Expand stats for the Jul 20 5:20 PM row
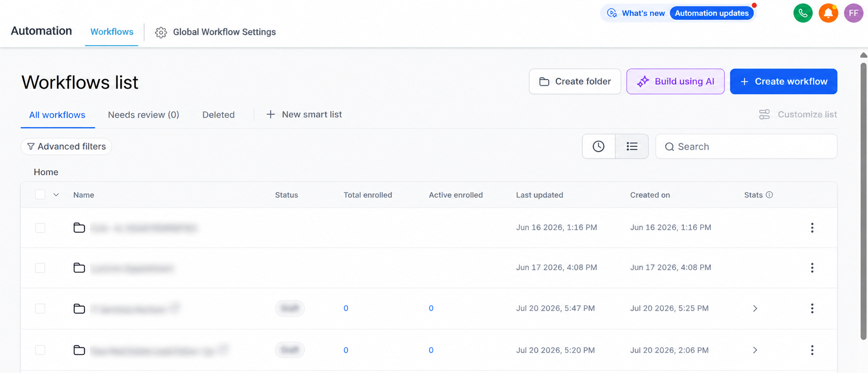The image size is (868, 373). (755, 350)
